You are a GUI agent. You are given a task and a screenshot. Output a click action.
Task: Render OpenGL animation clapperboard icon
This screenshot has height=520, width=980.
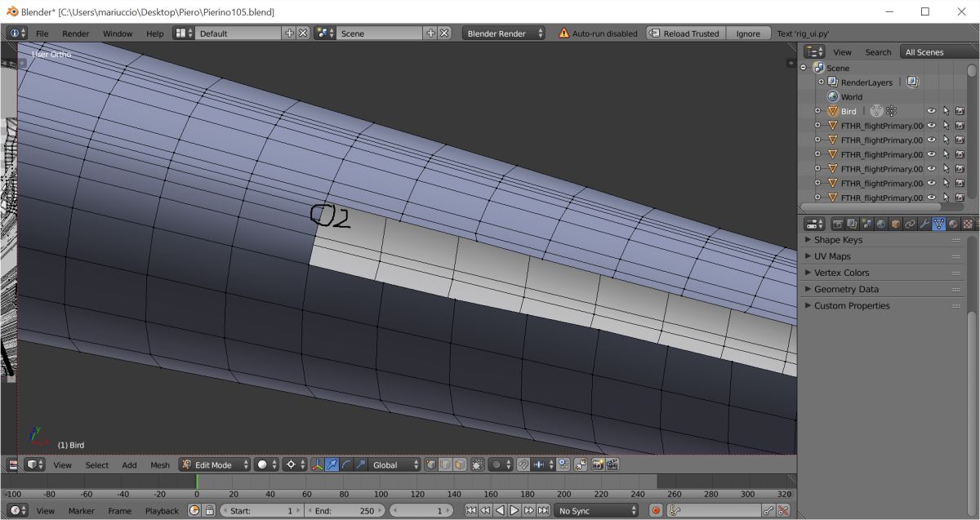point(612,464)
